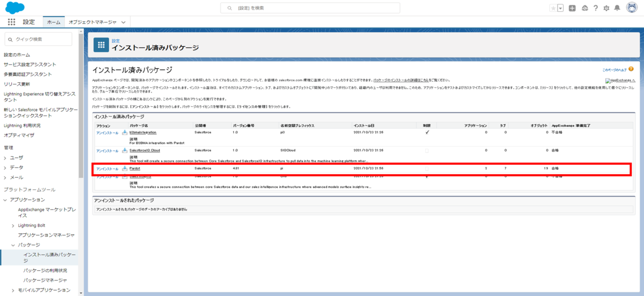Expand the メール section
Screen dimensions: 644x296
click(x=5, y=177)
